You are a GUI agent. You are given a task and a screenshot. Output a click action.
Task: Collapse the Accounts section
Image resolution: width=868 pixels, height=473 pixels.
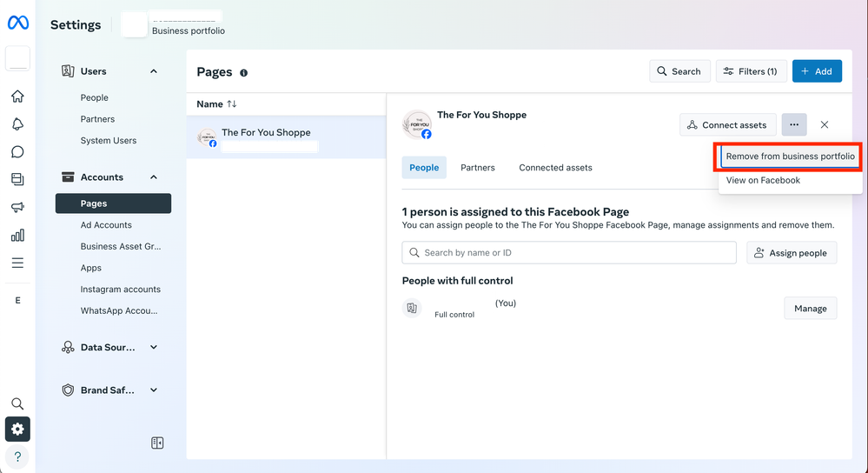pos(154,177)
